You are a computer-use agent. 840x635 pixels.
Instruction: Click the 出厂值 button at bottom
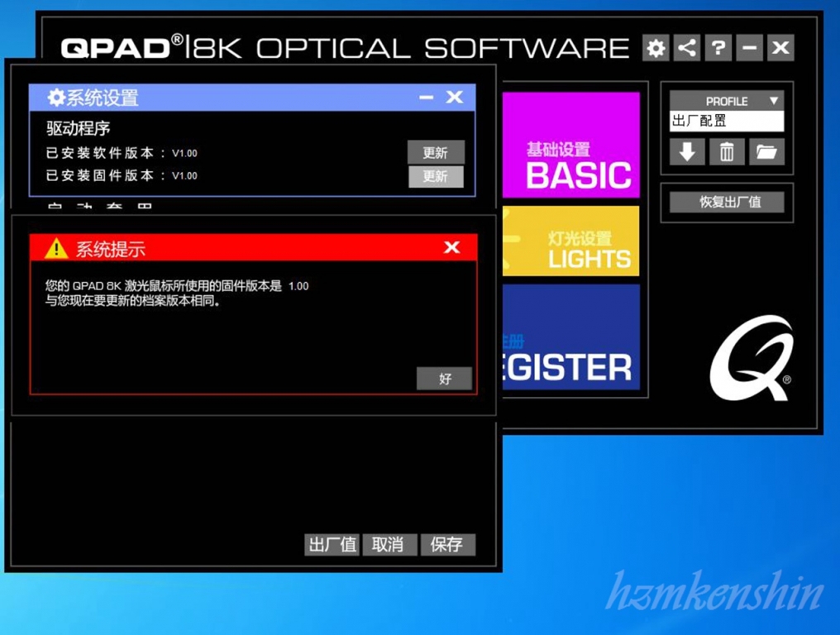[x=332, y=544]
